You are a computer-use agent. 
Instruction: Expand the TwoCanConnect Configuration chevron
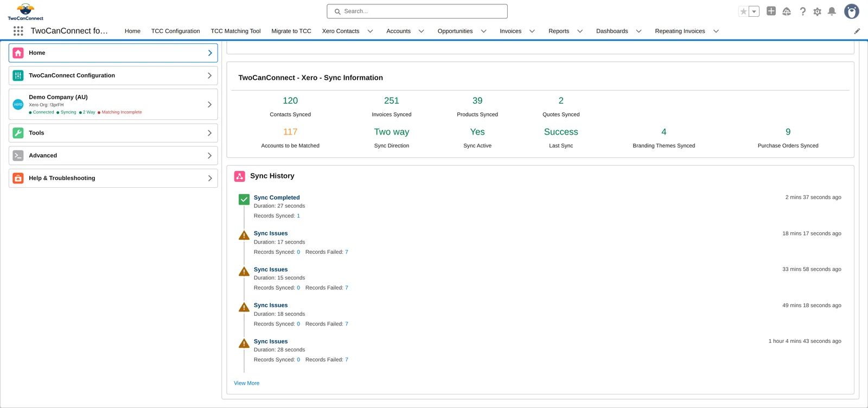(x=210, y=75)
